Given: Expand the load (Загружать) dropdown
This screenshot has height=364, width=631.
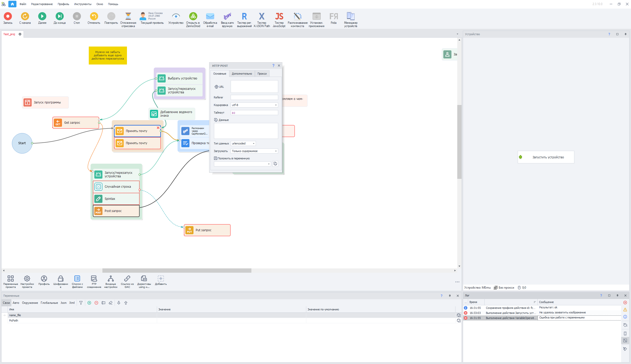Looking at the screenshot, I should [276, 151].
